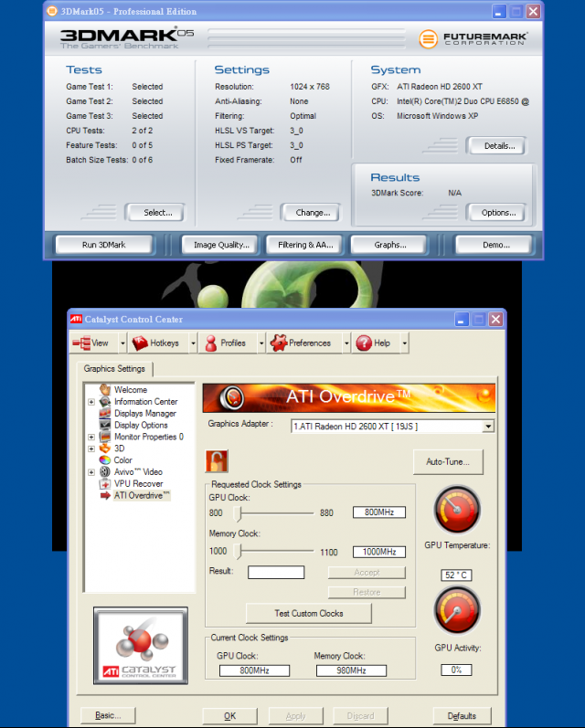Click the requested GPU Clock 800MHz field
The width and height of the screenshot is (585, 728).
(379, 512)
